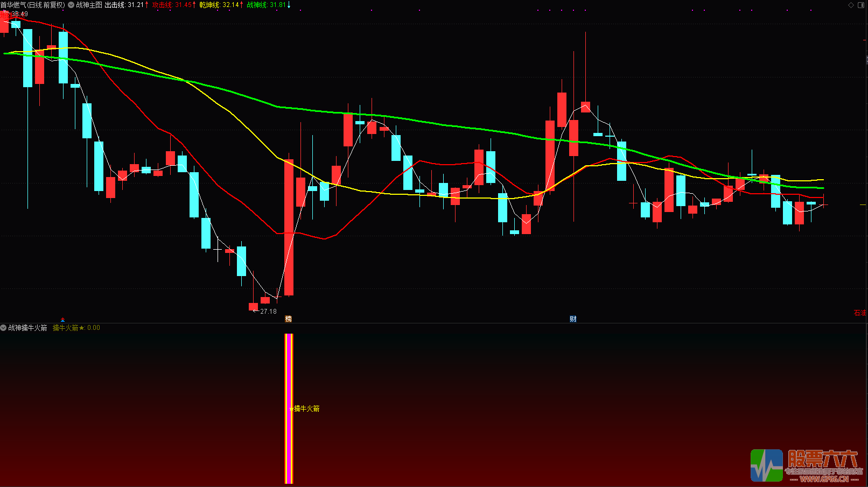Select the 战神擒牛火箭 indicator name
Image resolution: width=868 pixels, height=487 pixels.
27,328
